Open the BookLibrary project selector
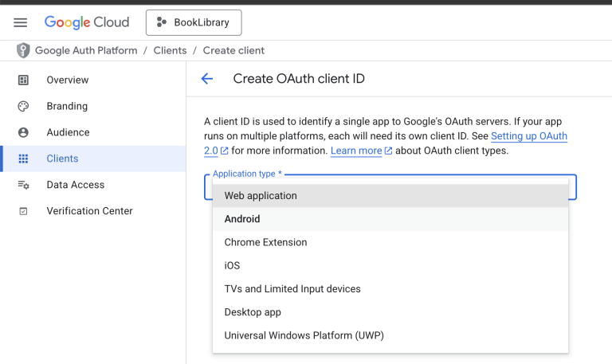 193,22
